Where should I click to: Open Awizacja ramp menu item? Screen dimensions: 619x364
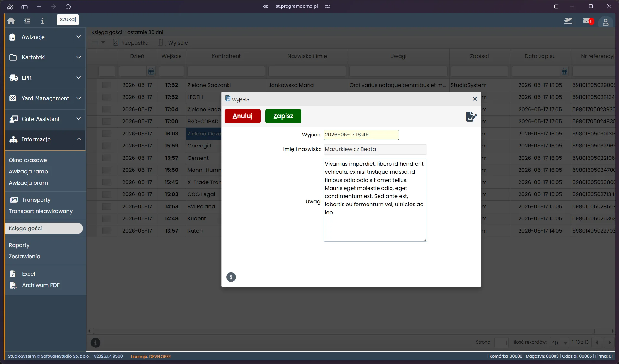point(29,171)
